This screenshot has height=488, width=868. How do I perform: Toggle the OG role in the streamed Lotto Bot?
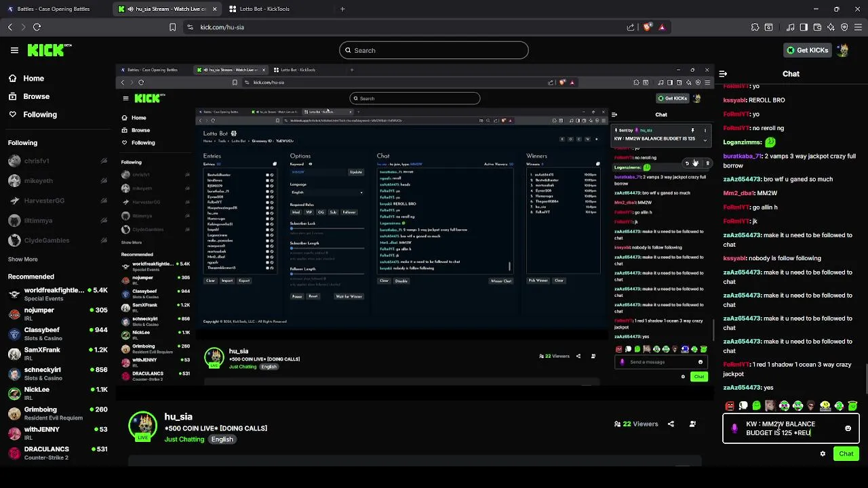coord(321,212)
